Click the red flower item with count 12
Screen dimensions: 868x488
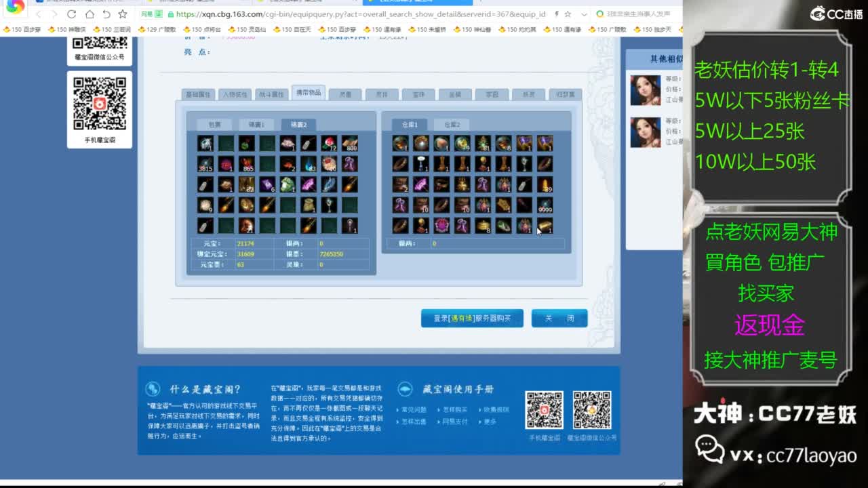(329, 143)
